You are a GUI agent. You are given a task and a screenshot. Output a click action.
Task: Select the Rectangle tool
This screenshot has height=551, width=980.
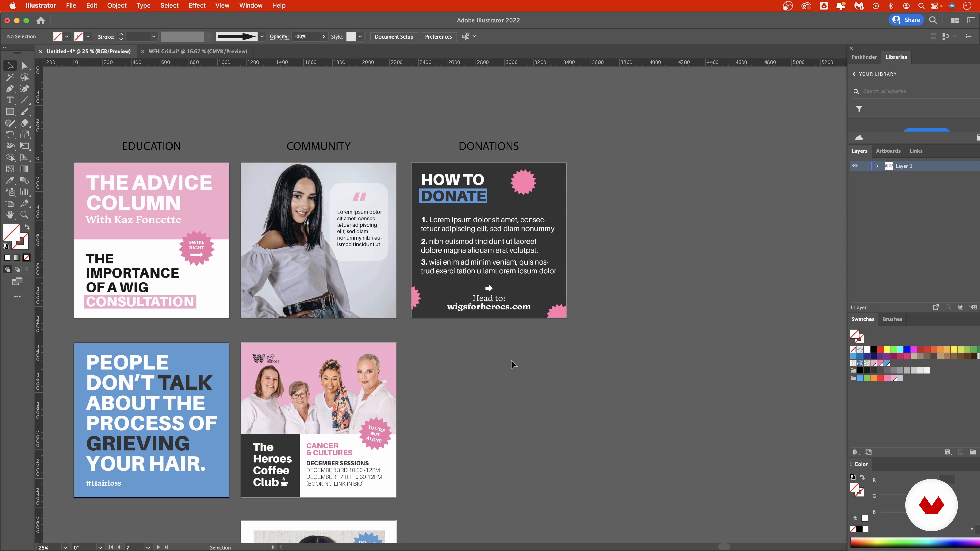point(10,112)
